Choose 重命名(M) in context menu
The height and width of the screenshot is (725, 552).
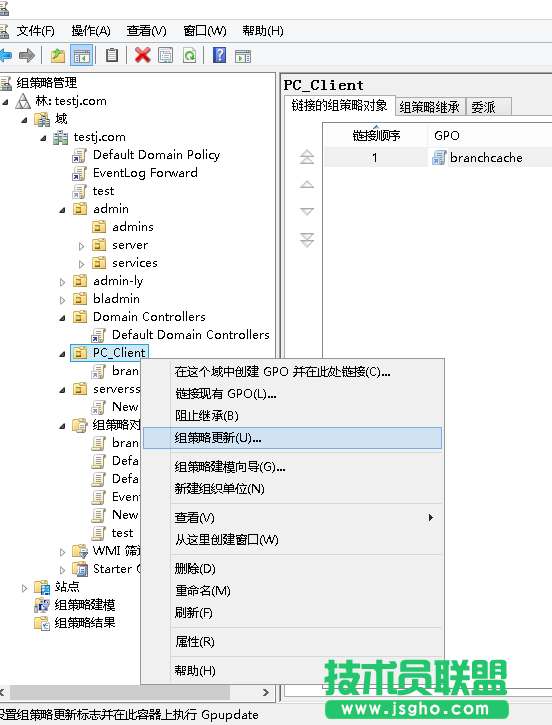point(292,590)
